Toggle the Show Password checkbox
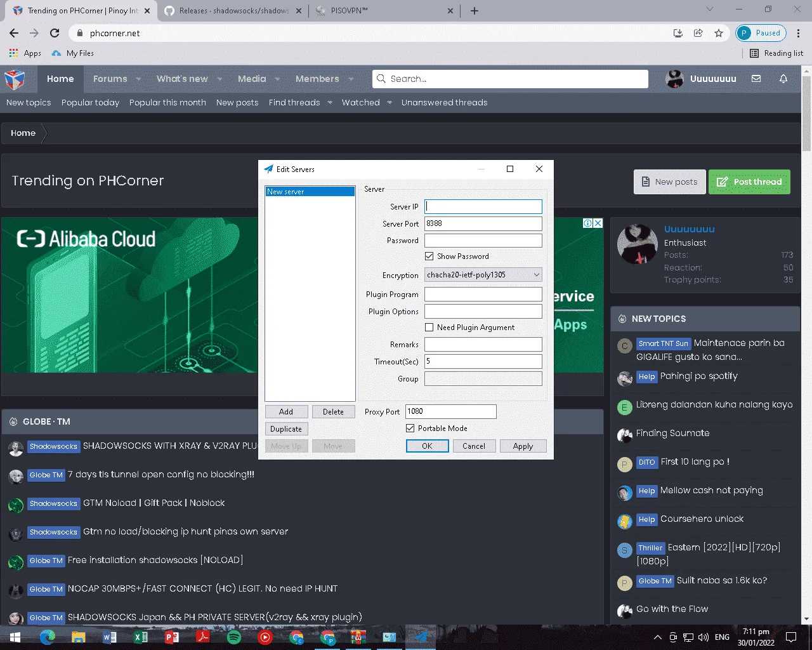The height and width of the screenshot is (650, 812). [429, 256]
